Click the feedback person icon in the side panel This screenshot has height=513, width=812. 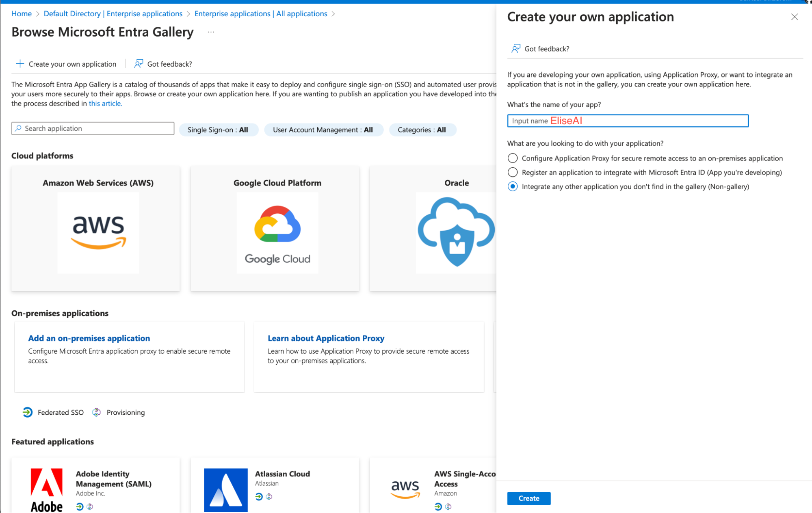pyautogui.click(x=515, y=49)
